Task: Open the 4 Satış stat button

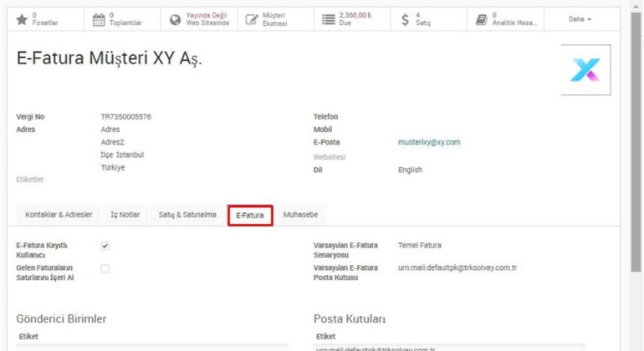Action: [428, 19]
